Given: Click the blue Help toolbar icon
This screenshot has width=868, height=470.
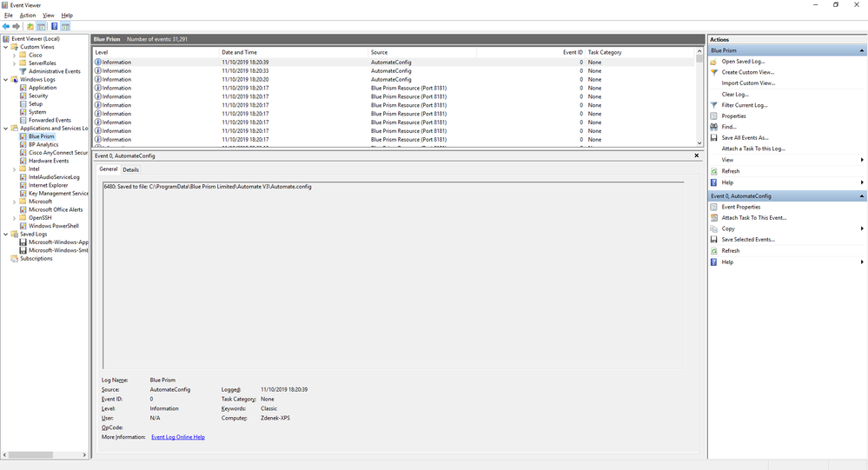Looking at the screenshot, I should [x=54, y=26].
